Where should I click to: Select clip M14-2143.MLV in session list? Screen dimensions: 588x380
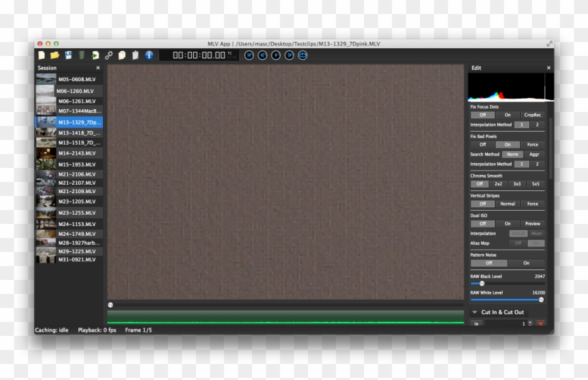pyautogui.click(x=76, y=153)
